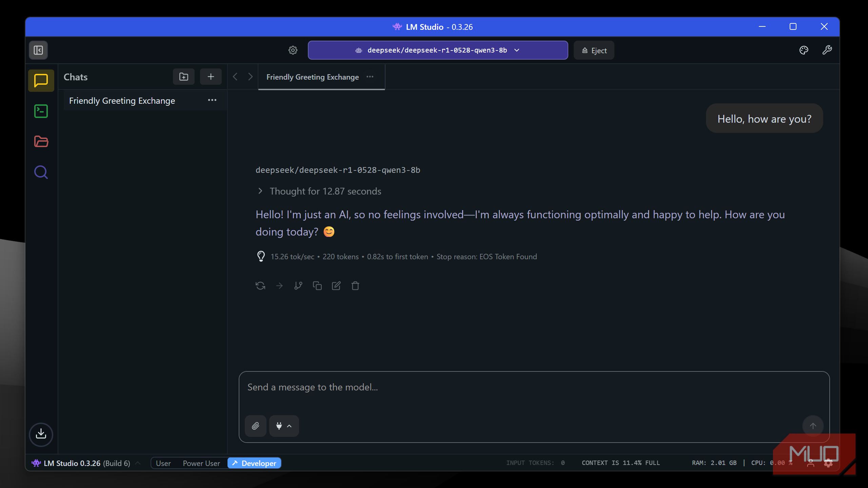Open options for Friendly Greeting Exchange tab
Viewport: 868px width, 488px height.
[x=370, y=77]
